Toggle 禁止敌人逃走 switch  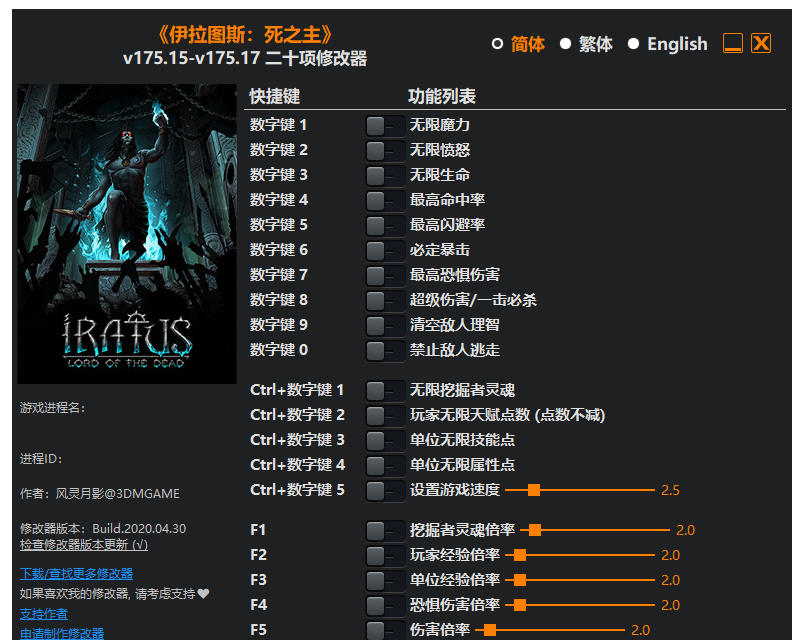click(x=385, y=351)
